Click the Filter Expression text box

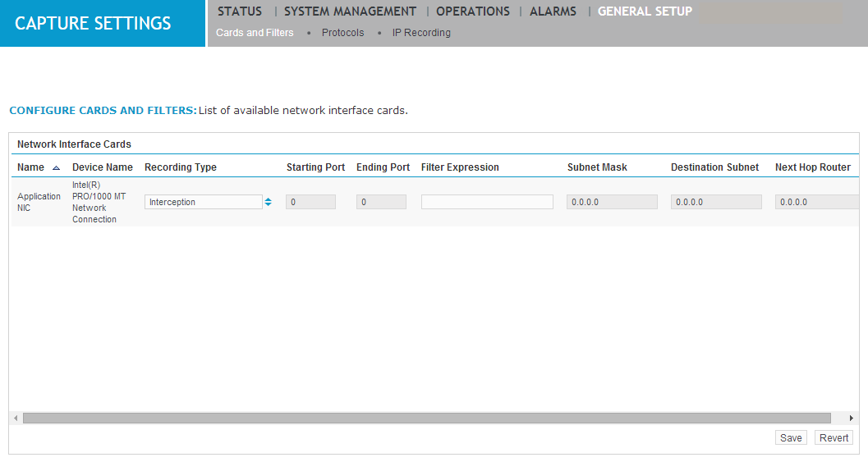pyautogui.click(x=487, y=202)
